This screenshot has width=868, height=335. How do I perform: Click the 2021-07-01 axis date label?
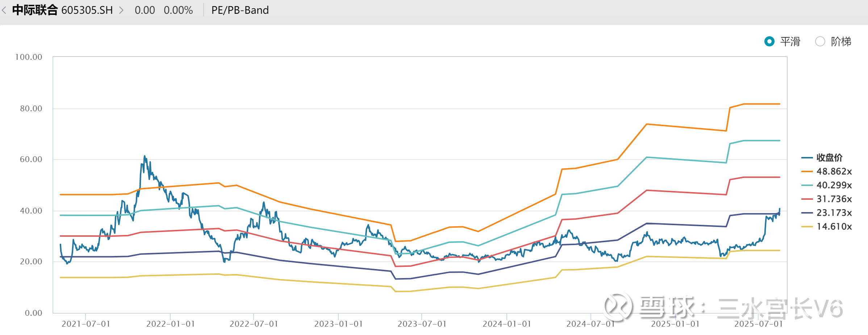86,324
